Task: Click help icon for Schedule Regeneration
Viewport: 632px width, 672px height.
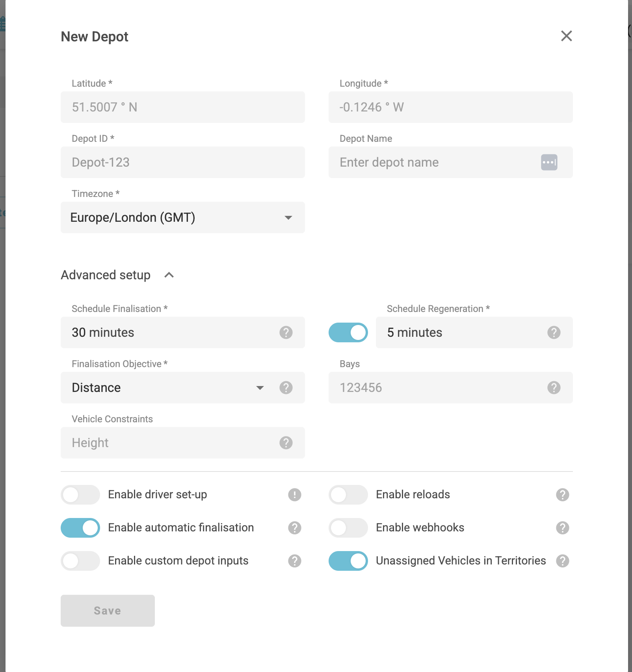Action: (554, 332)
